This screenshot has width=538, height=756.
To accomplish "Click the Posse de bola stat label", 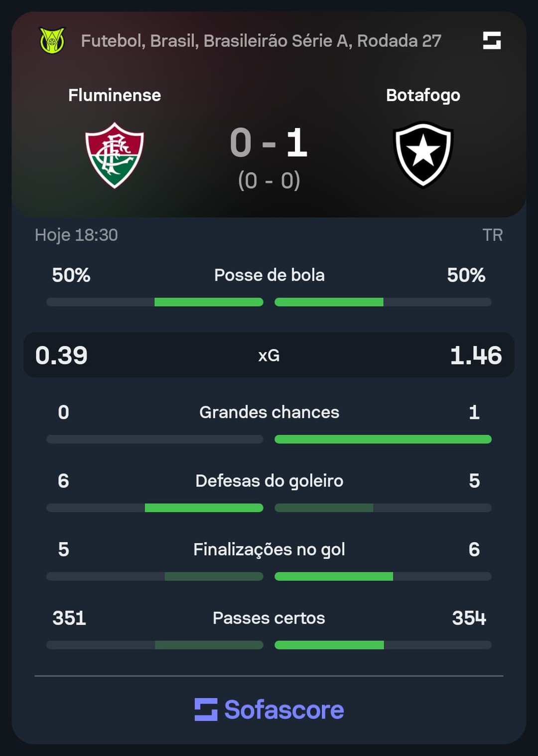I will coord(269,275).
